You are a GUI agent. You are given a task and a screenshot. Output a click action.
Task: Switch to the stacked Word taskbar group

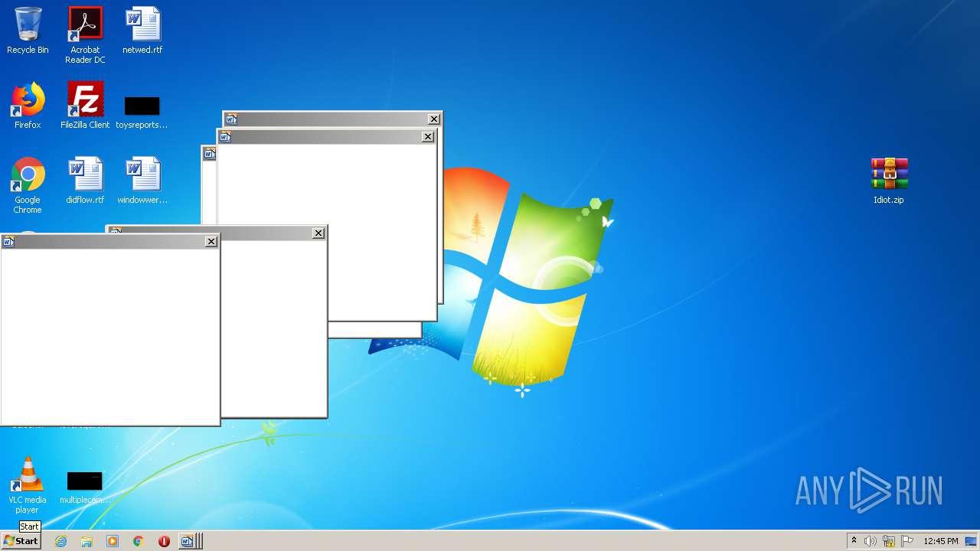[x=190, y=541]
